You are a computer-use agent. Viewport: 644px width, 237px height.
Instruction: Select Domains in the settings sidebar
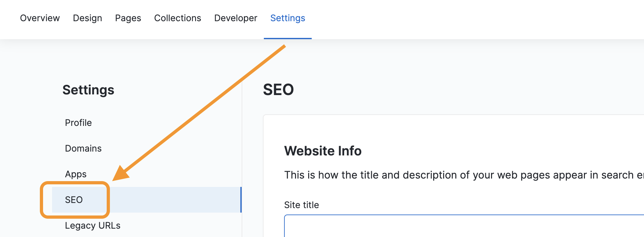tap(83, 148)
